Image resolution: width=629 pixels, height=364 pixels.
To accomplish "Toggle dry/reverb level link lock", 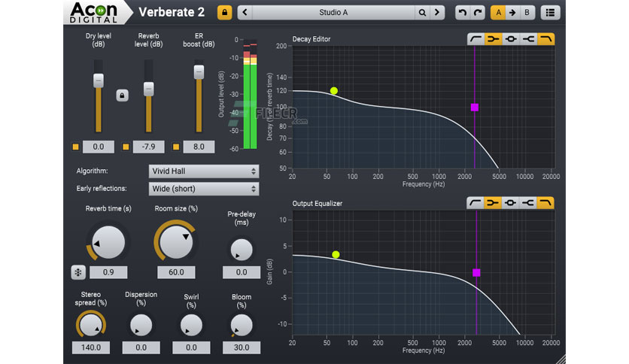I will [123, 96].
